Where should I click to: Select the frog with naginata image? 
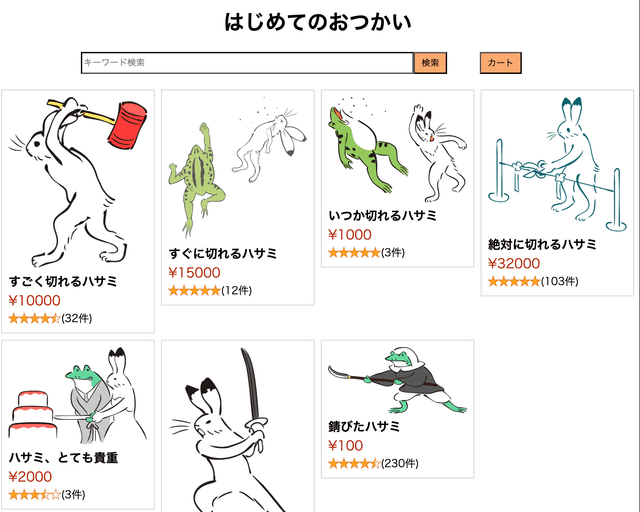tap(398, 380)
